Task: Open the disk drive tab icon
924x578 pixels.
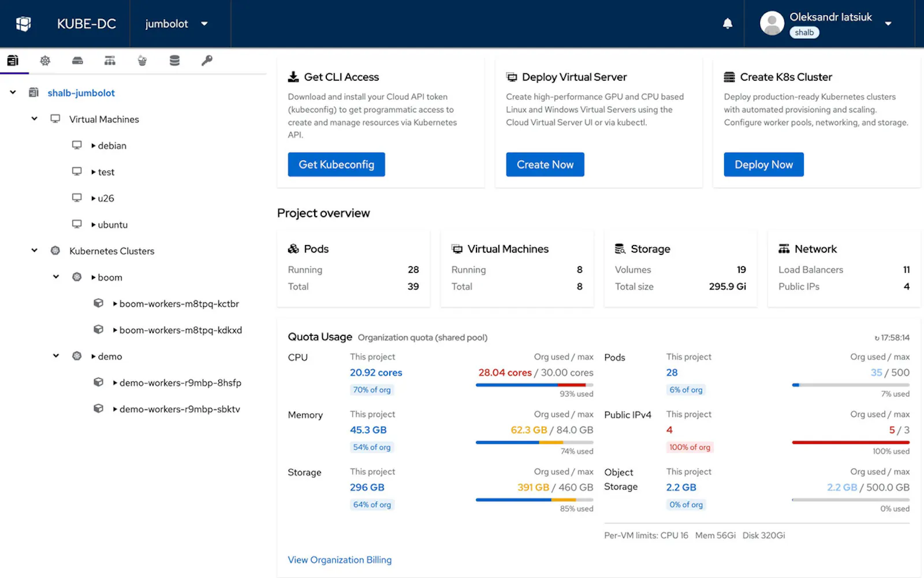Action: [77, 60]
